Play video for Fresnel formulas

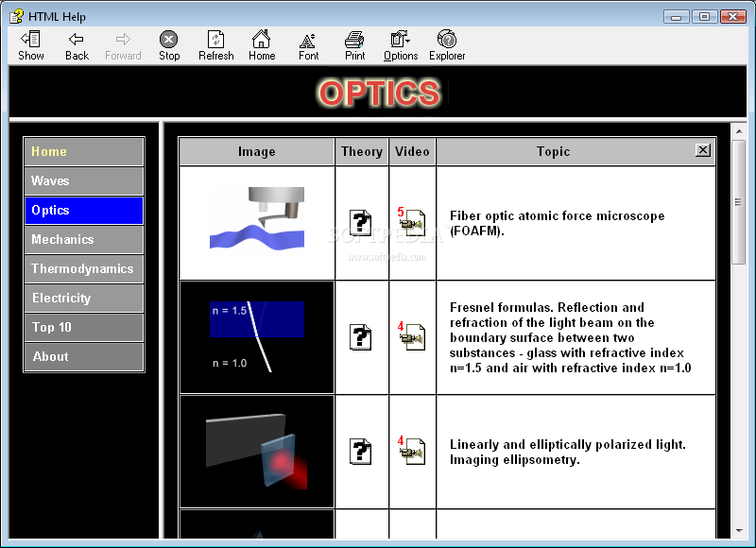coord(412,336)
